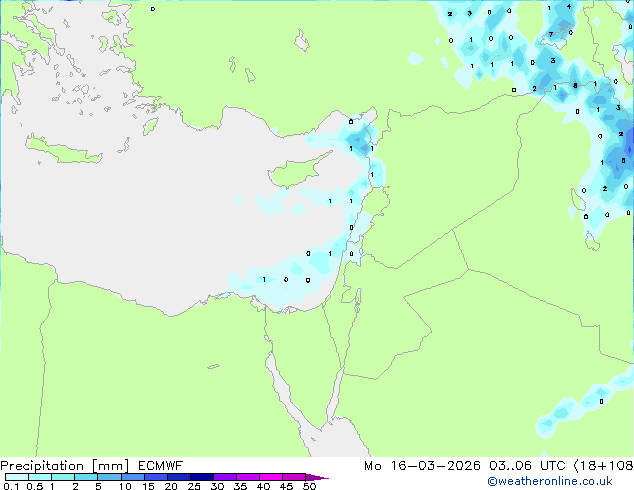Viewport: 634px width, 490px height.
Task: Select the 40–45 mm magenta legend swatch
Action: [271, 477]
